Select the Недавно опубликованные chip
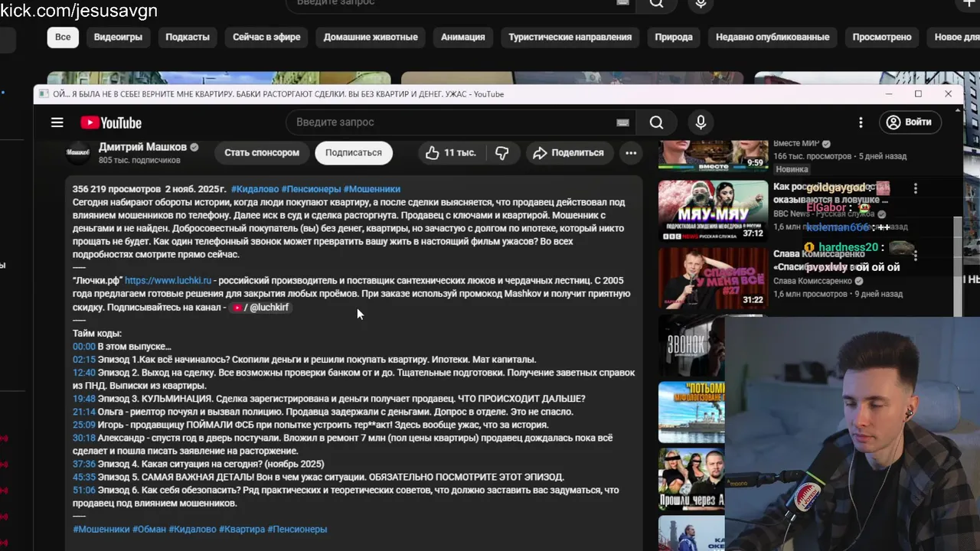The width and height of the screenshot is (980, 551). (773, 37)
